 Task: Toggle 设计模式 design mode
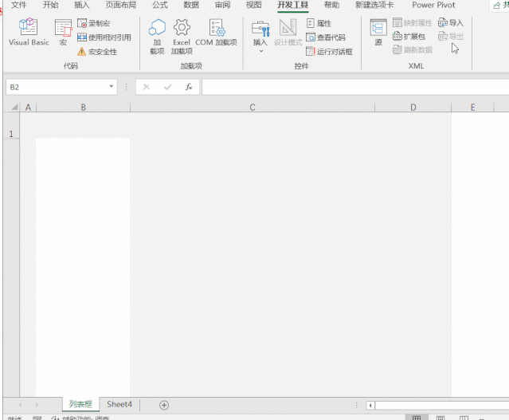coord(288,32)
